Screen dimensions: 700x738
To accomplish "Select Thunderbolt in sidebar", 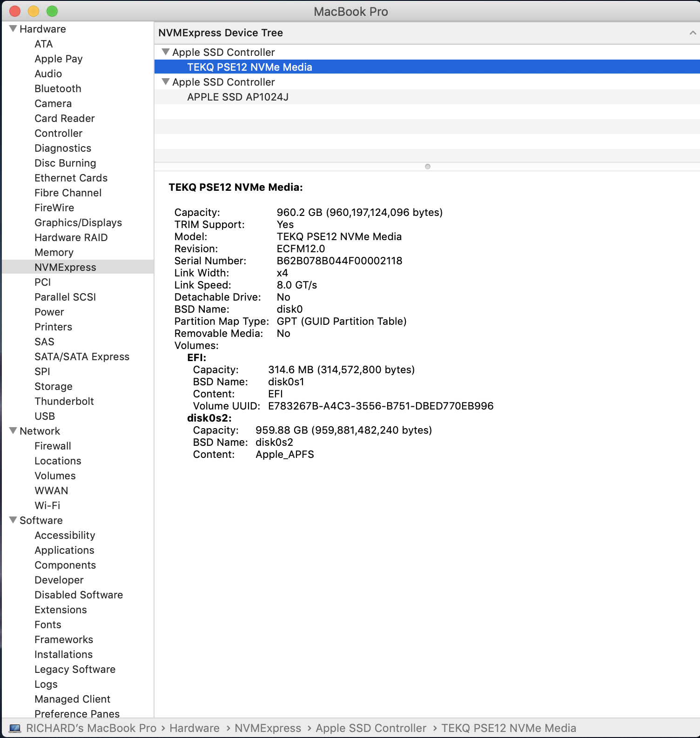I will [64, 401].
